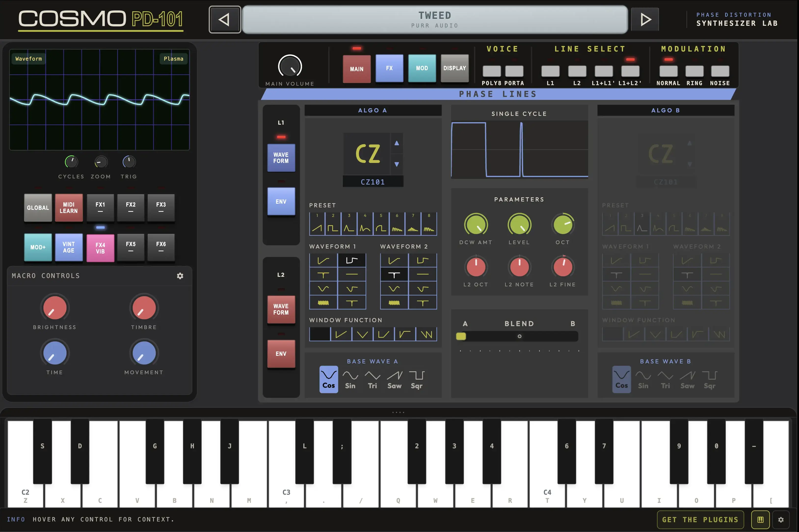Screen dimensions: 799x532
Task: Switch scope to Plasma view
Action: click(x=173, y=59)
